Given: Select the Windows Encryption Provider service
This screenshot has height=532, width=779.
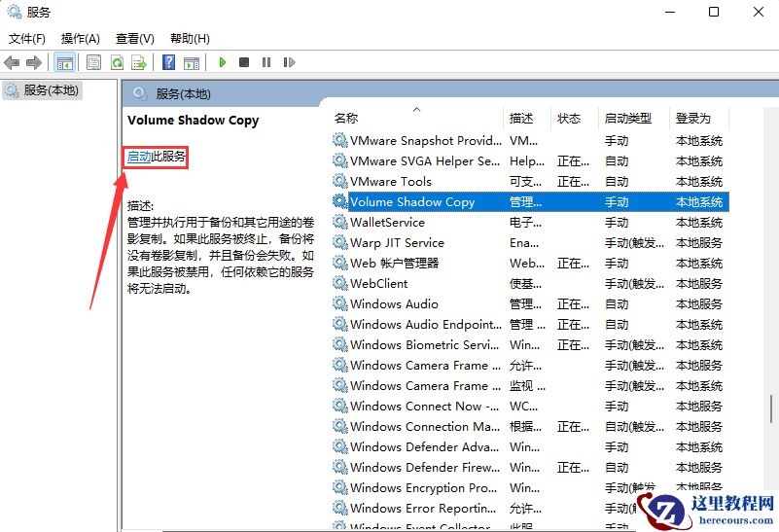Looking at the screenshot, I should [423, 487].
